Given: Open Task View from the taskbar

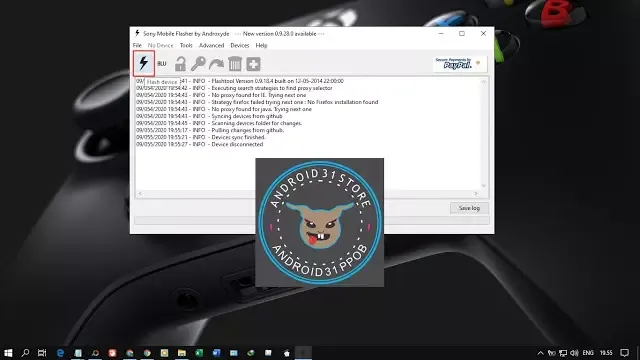Looking at the screenshot, I should [42, 353].
